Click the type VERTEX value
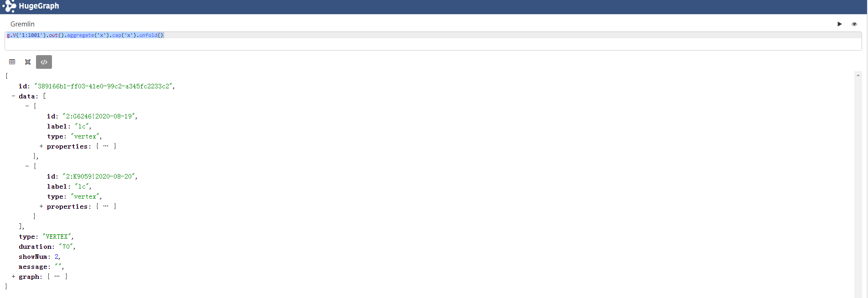Image resolution: width=868 pixels, height=298 pixels. click(57, 236)
